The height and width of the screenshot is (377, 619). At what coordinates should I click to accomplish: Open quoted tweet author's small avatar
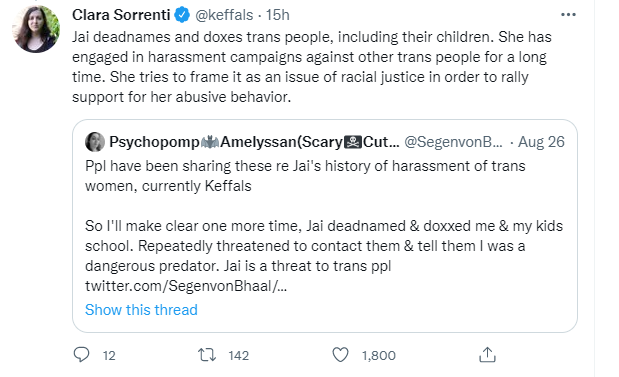tap(95, 142)
